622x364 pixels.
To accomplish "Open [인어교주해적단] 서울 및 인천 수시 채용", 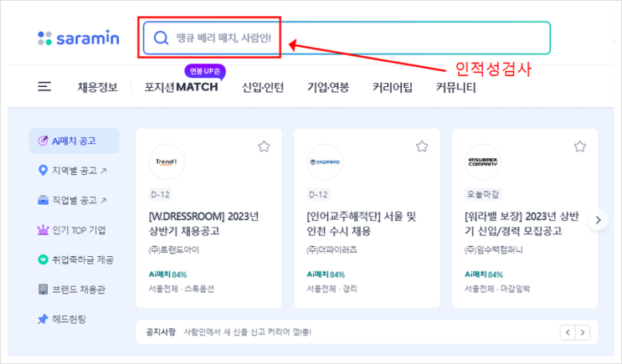I will 362,223.
